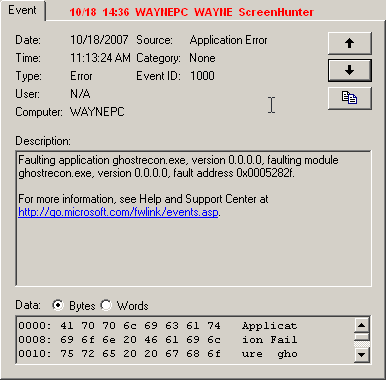This screenshot has height=380, width=386.
Task: Click the time value 11:13:24 AM
Action: pos(100,58)
